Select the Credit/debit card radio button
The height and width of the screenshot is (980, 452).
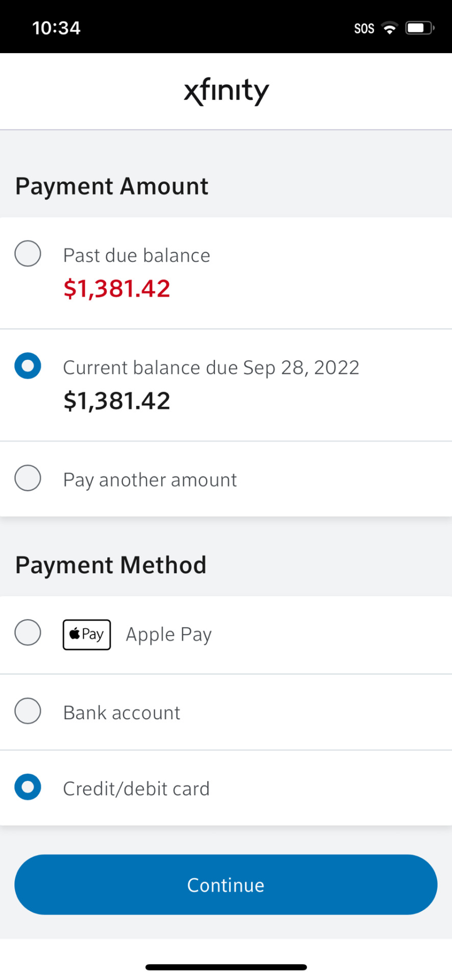(x=28, y=787)
